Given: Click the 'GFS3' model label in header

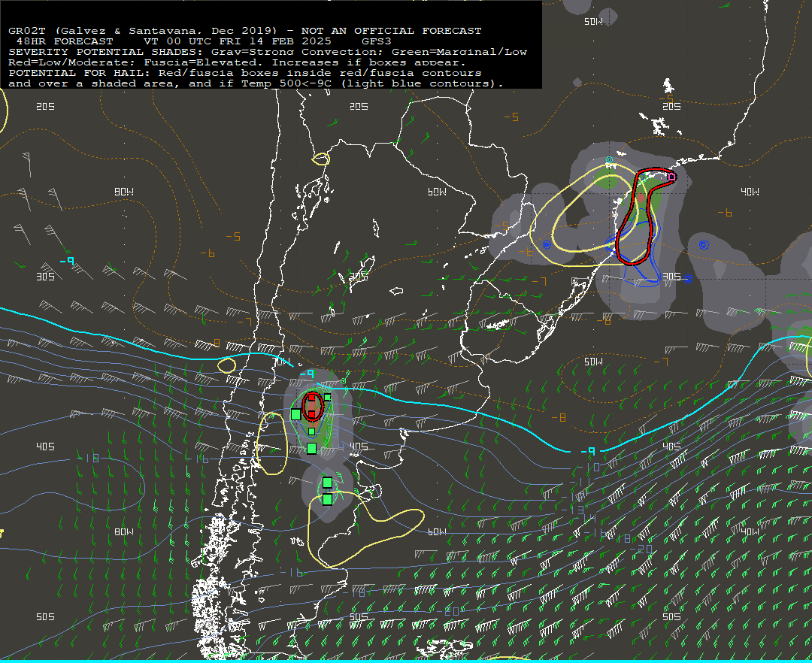Looking at the screenshot, I should click(x=377, y=41).
